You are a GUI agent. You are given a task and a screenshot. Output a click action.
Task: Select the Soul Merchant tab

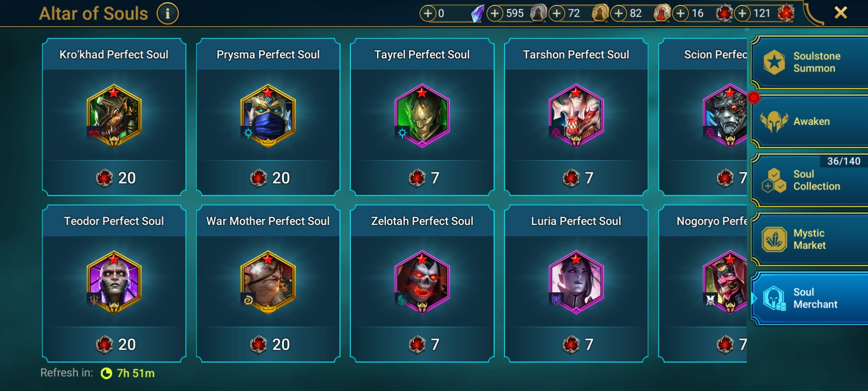[x=809, y=298]
